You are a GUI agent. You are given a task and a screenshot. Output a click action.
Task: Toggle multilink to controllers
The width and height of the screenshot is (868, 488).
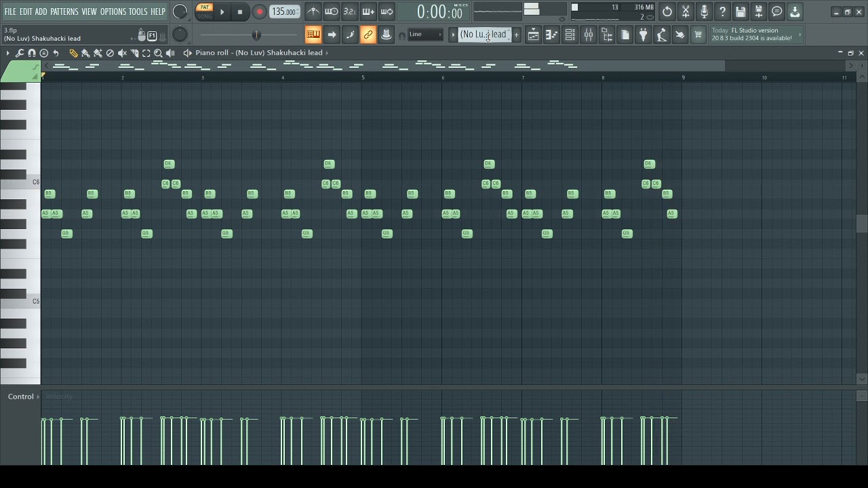click(x=387, y=35)
